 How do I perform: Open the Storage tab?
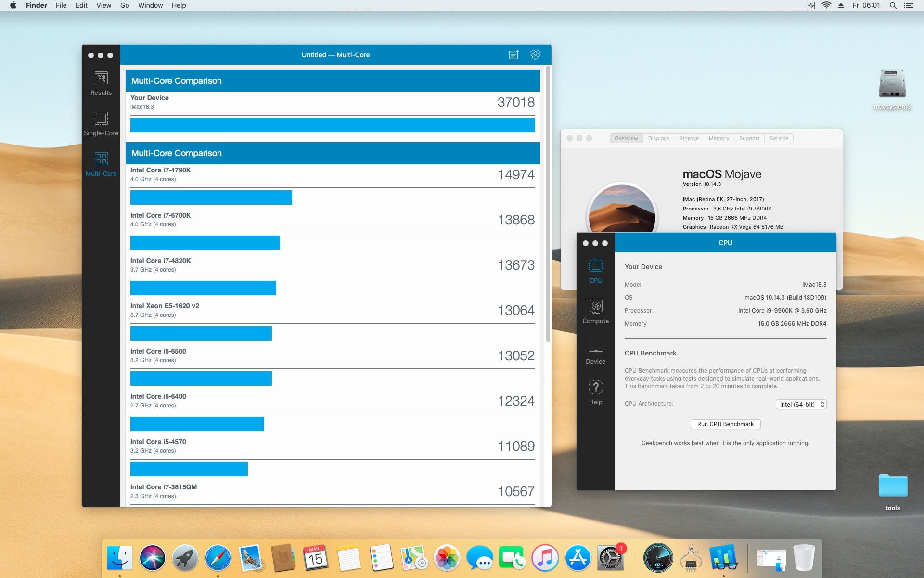689,138
